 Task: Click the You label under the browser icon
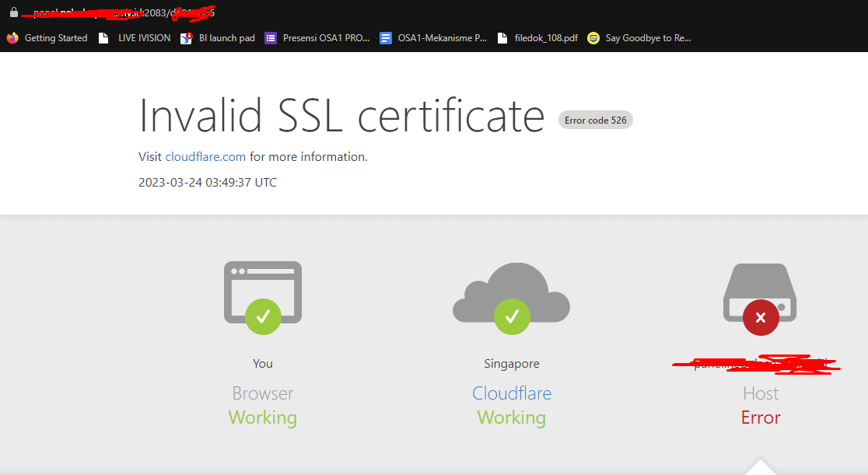(x=263, y=364)
